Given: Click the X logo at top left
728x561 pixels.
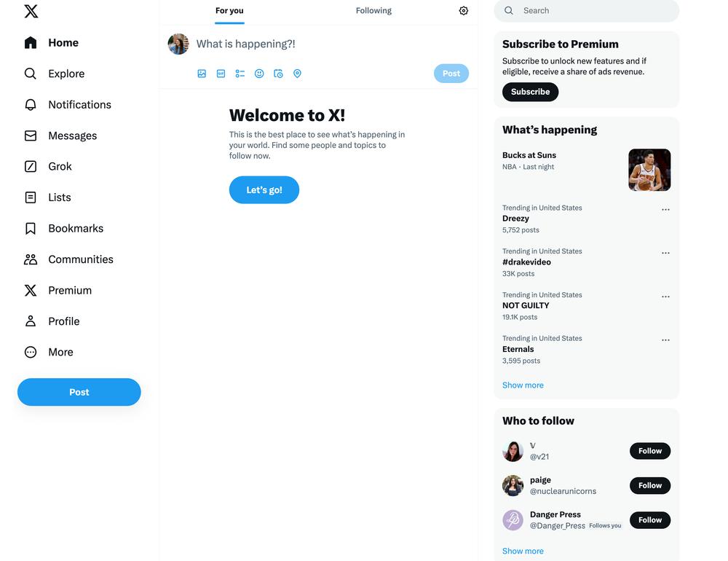Looking at the screenshot, I should point(31,11).
